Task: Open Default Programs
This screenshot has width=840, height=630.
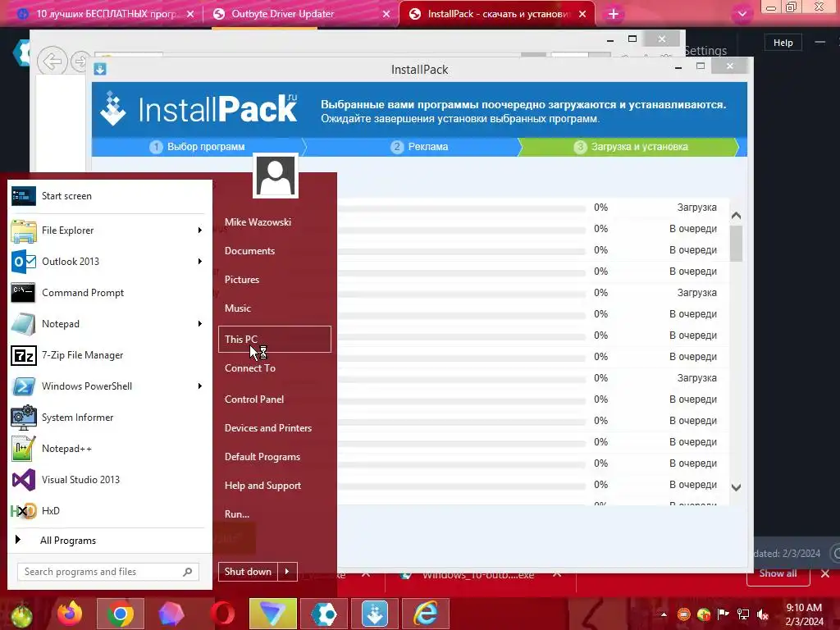Action: [262, 457]
